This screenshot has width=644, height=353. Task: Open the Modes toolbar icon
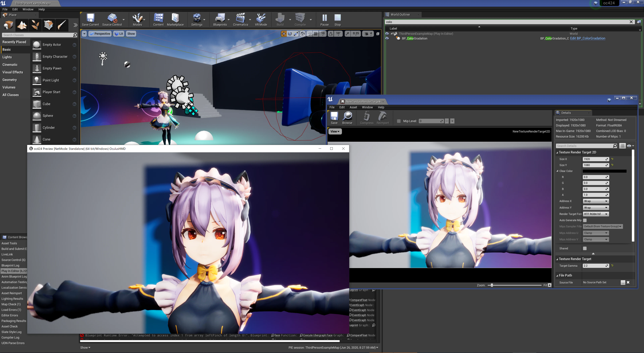tap(137, 20)
